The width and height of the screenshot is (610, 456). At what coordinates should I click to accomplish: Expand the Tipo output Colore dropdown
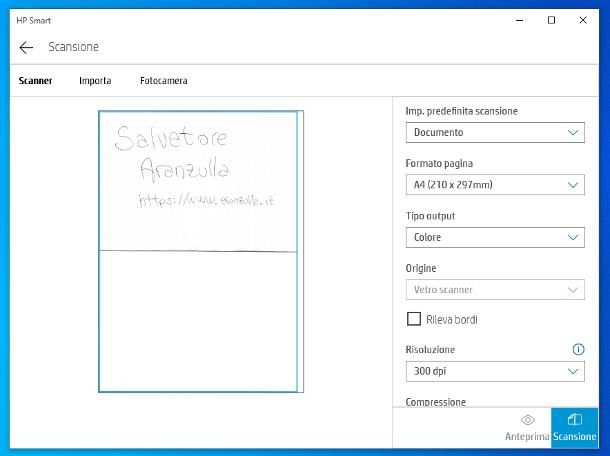495,237
